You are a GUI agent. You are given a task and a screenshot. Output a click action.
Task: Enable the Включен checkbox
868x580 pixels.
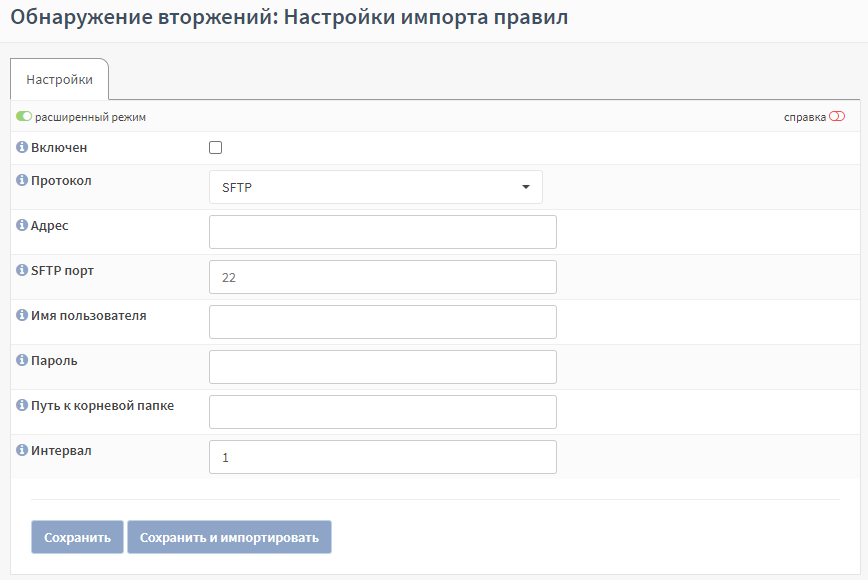pos(215,147)
